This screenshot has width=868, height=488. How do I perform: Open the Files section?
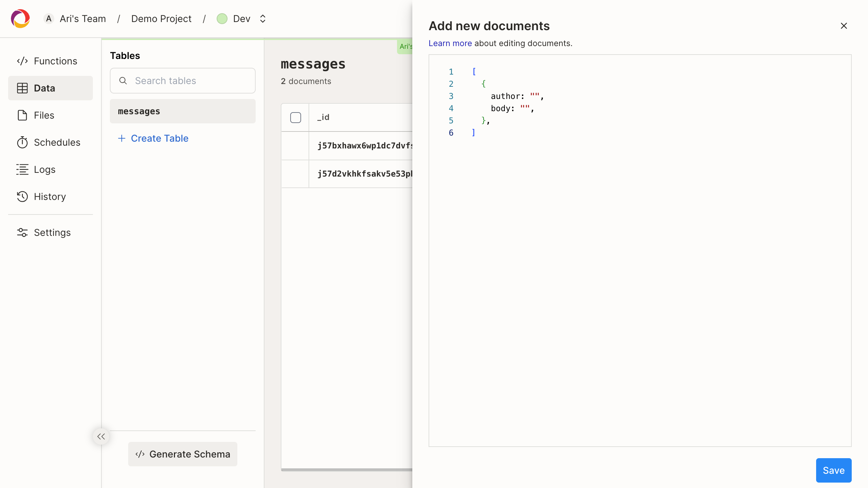(51, 115)
